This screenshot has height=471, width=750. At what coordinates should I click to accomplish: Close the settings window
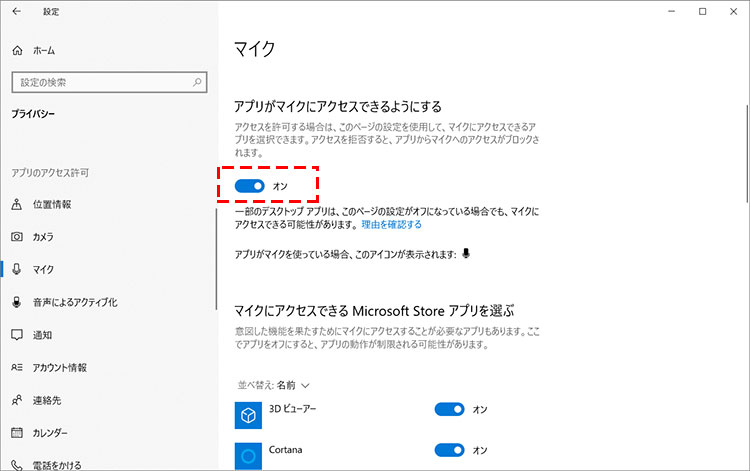[733, 11]
